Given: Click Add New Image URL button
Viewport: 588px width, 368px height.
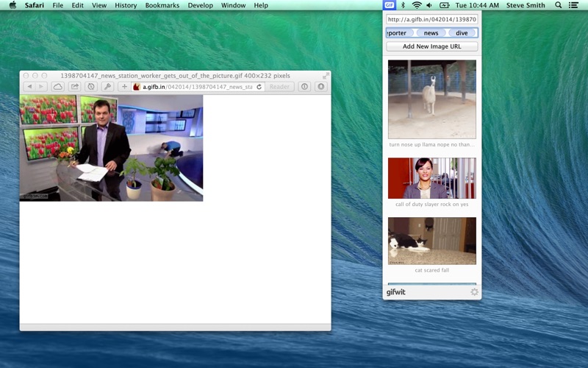Looking at the screenshot, I should 431,46.
